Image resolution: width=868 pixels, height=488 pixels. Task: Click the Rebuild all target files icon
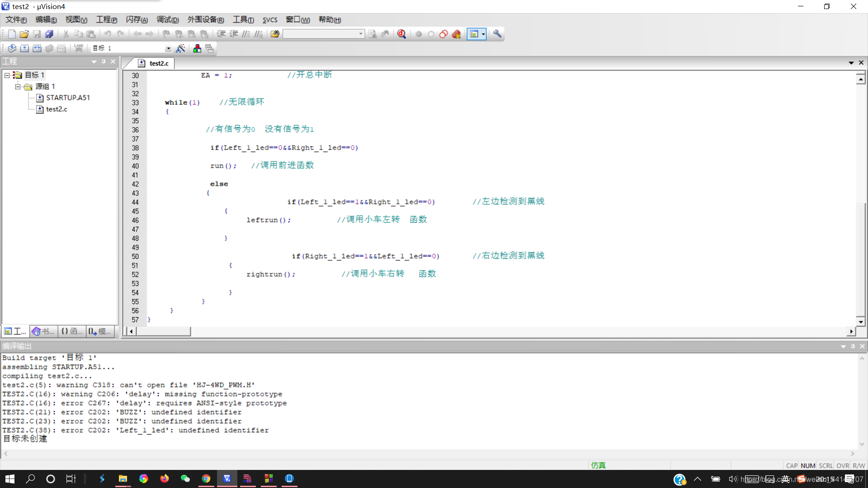tap(37, 48)
